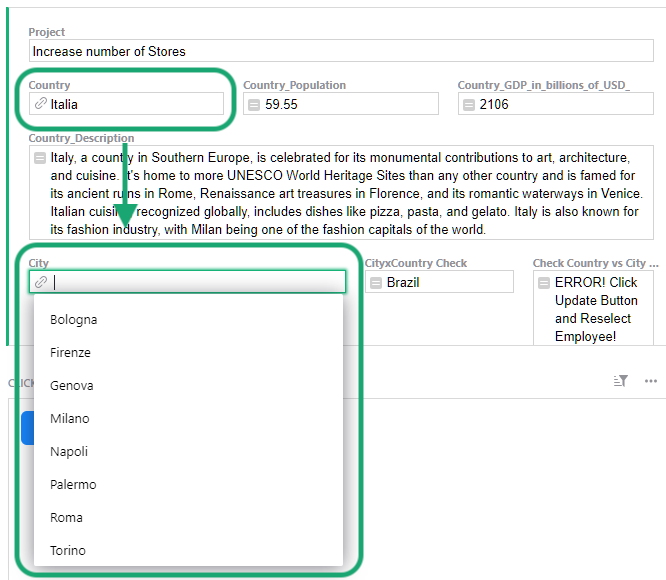Select Torino at the list bottom
This screenshot has height=580, width=666.
coord(68,551)
